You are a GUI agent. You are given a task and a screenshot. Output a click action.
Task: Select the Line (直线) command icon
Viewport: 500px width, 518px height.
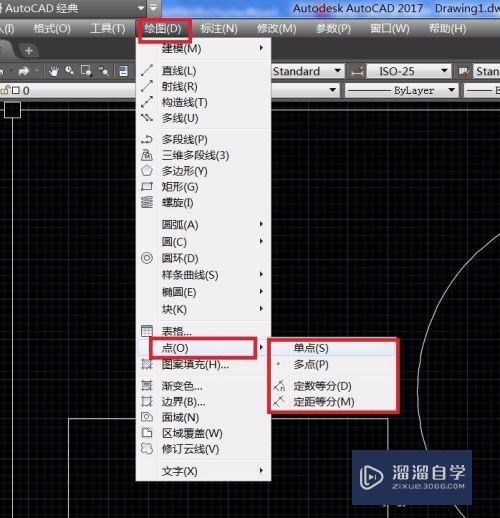(147, 70)
